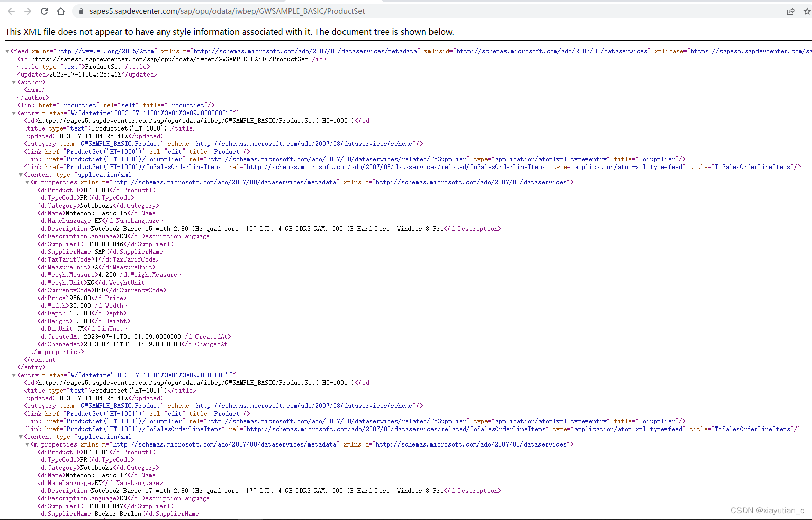Click the WeightUnit value KG

click(x=91, y=283)
